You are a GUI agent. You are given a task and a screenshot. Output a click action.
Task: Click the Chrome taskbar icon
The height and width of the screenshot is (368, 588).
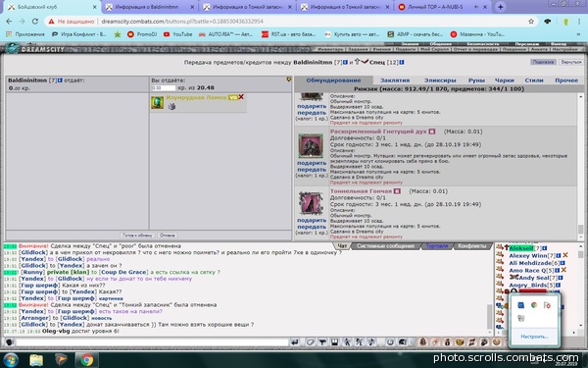(x=86, y=360)
